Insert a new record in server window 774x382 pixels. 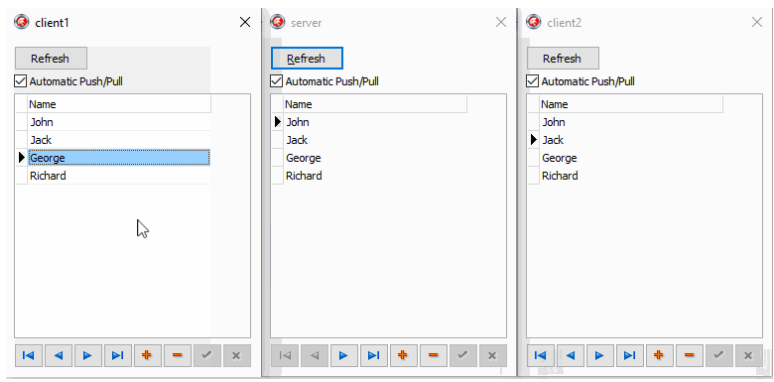tap(403, 355)
